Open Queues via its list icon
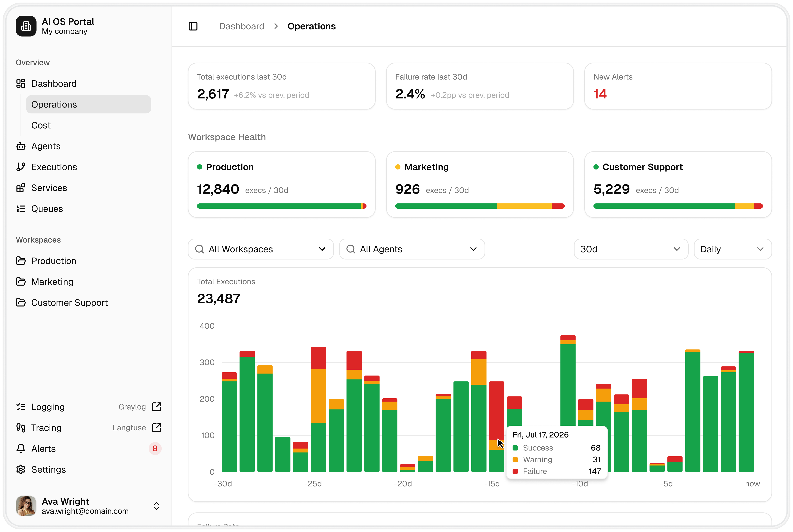Image resolution: width=793 pixels, height=532 pixels. (21, 209)
